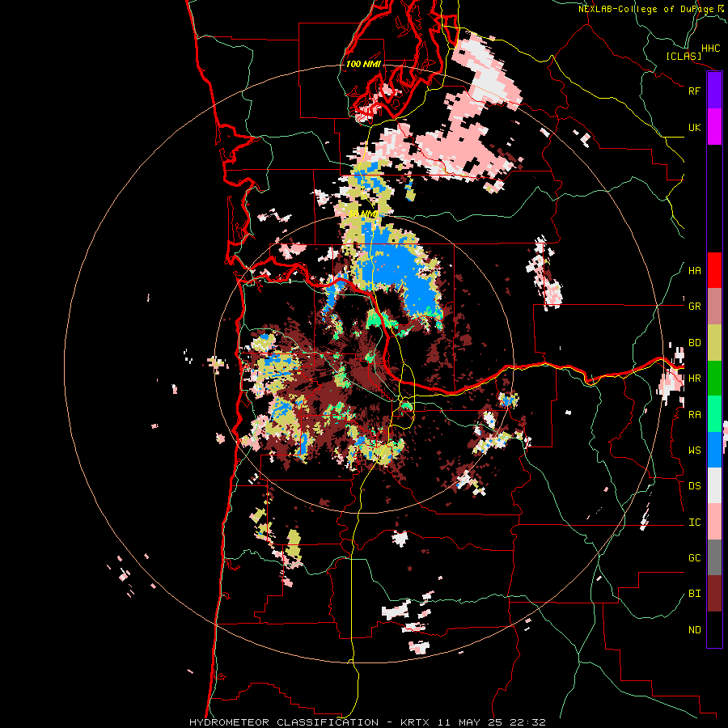Viewport: 728px width, 728px height.
Task: Click the WS blue legend block
Action: 714,450
